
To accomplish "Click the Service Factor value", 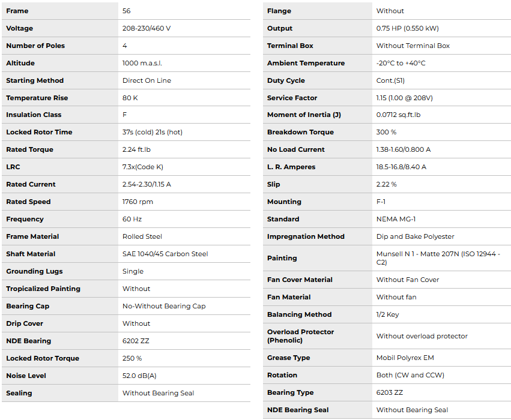I will [404, 98].
